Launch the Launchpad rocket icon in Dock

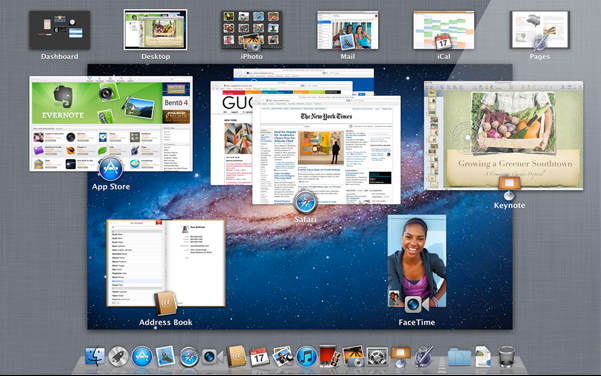118,356
